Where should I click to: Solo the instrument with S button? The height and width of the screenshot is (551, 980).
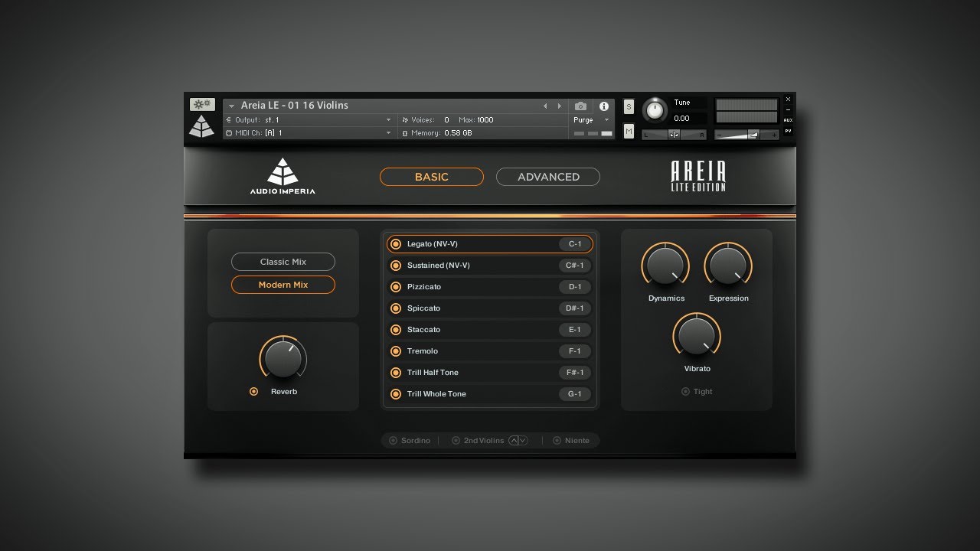tap(629, 106)
